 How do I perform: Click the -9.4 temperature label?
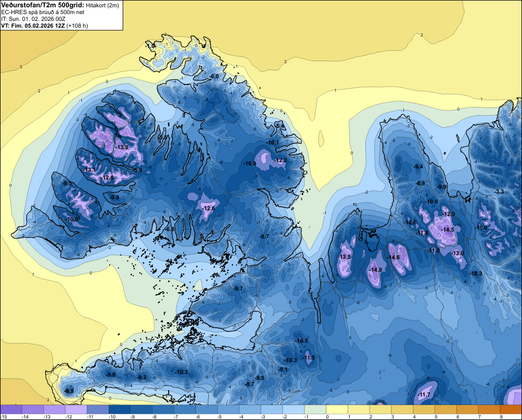418,166
